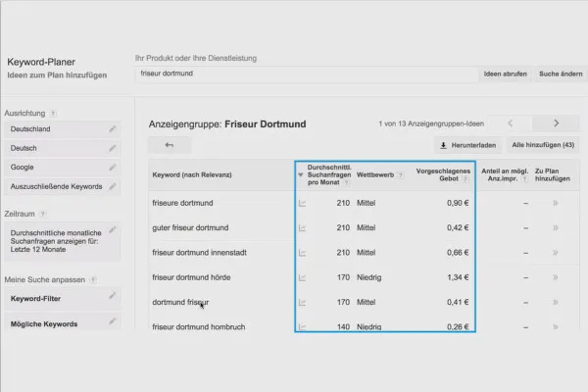
Task: Open help for Suchanfragen pro Monat column
Action: click(346, 182)
